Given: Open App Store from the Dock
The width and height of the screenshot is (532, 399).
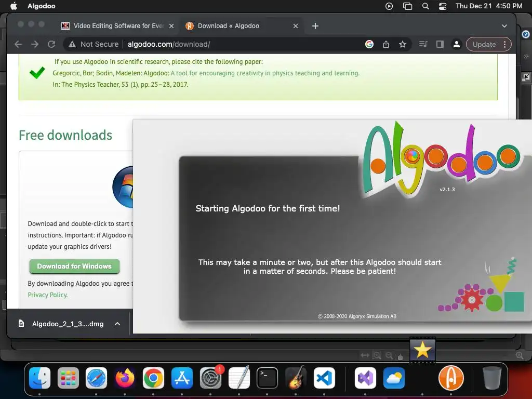Looking at the screenshot, I should (x=182, y=378).
